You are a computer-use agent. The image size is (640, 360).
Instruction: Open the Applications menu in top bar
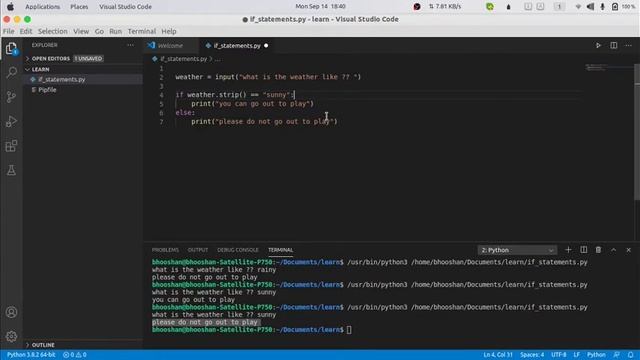pyautogui.click(x=42, y=7)
